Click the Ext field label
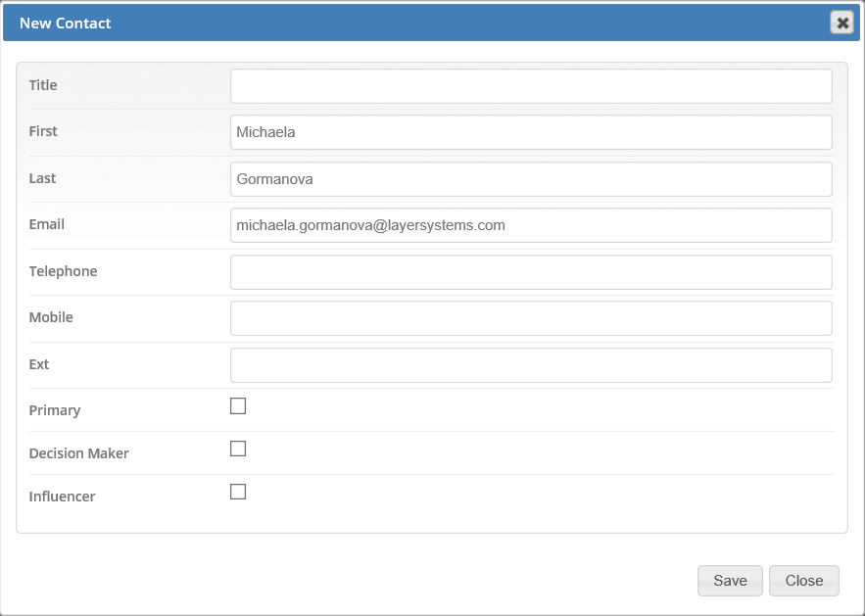This screenshot has height=616, width=865. 38,364
